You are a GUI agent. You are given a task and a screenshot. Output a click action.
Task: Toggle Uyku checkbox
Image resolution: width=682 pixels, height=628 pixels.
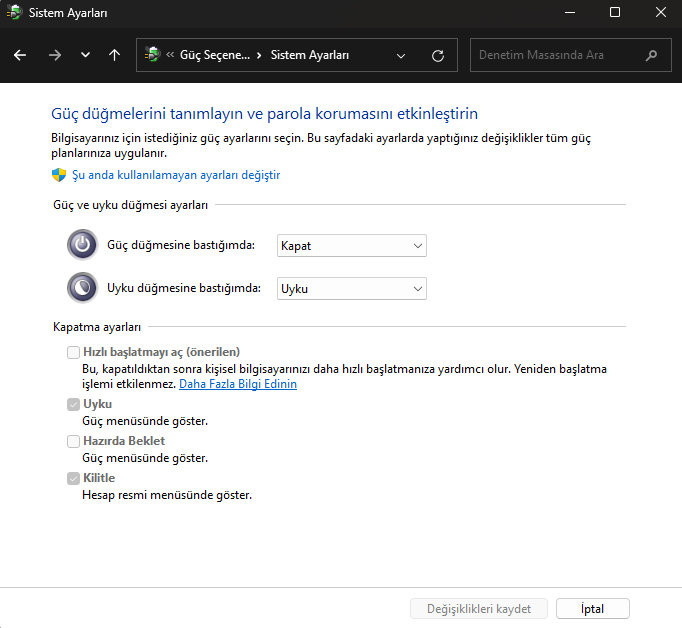(x=73, y=404)
